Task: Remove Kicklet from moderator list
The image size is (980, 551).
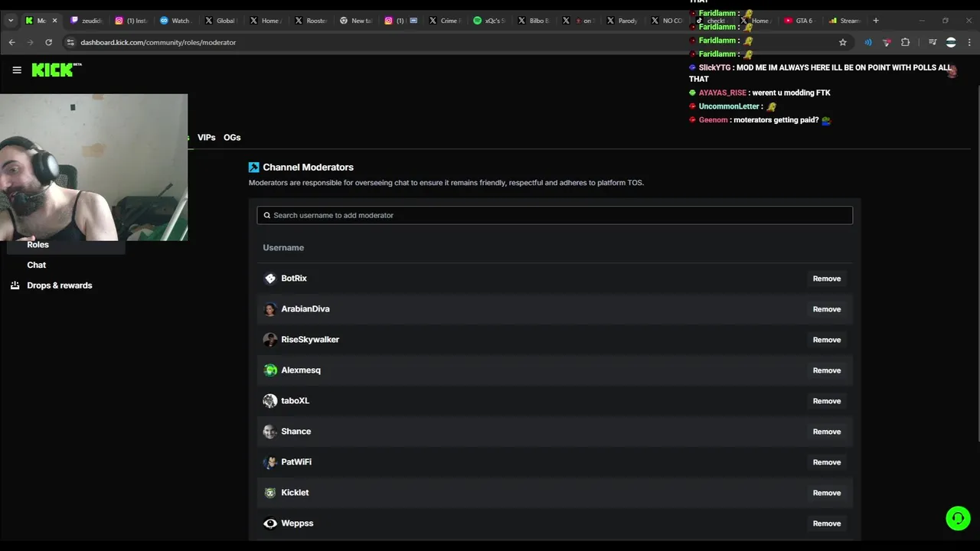Action: coord(826,493)
